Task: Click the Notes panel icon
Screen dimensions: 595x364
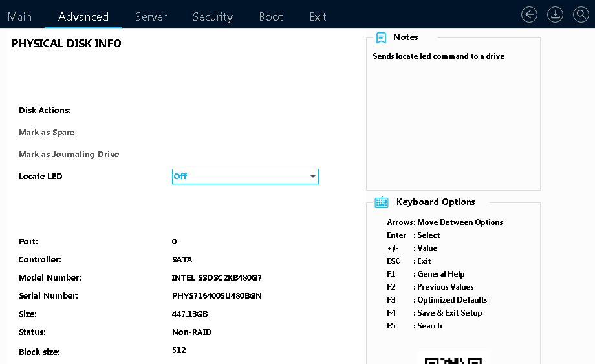Action: click(381, 37)
